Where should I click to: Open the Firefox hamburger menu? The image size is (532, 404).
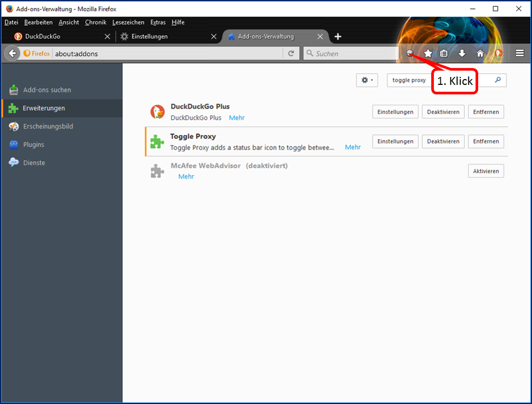520,53
